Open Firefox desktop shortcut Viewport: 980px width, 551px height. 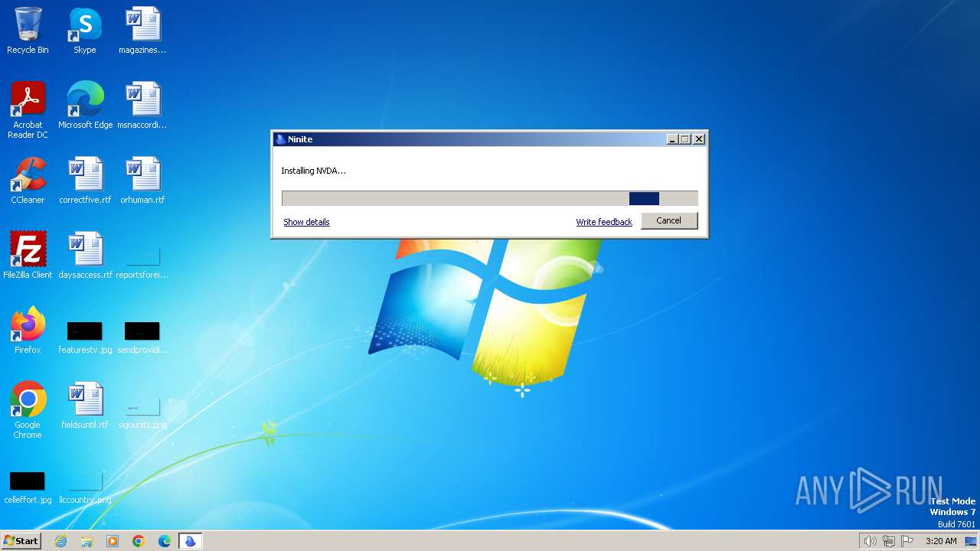pos(28,331)
